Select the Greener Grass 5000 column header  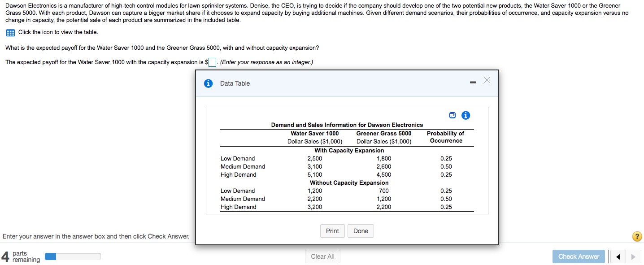click(x=384, y=133)
